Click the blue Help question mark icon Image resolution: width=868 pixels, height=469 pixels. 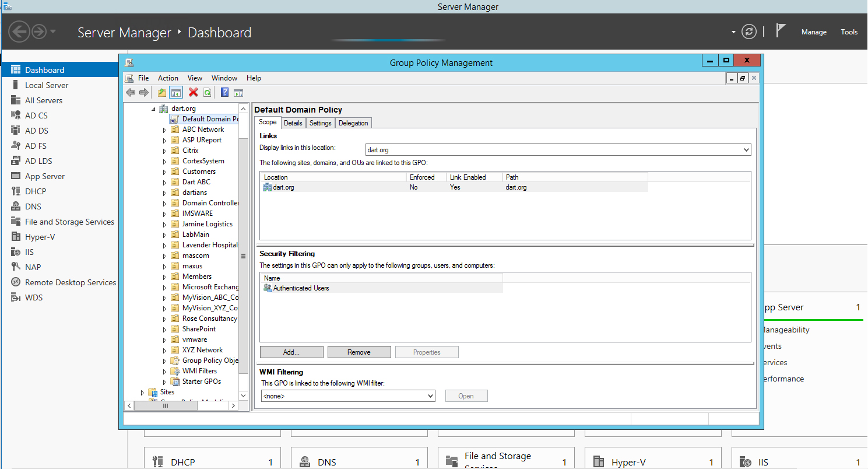224,92
